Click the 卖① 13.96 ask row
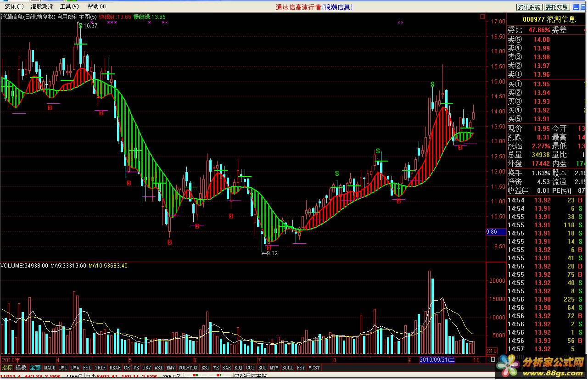 pos(547,74)
